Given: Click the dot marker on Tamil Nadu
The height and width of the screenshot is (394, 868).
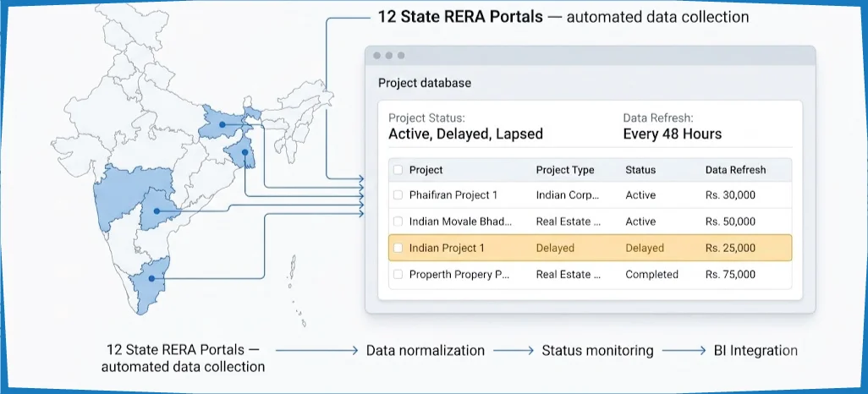Looking at the screenshot, I should pos(151,278).
